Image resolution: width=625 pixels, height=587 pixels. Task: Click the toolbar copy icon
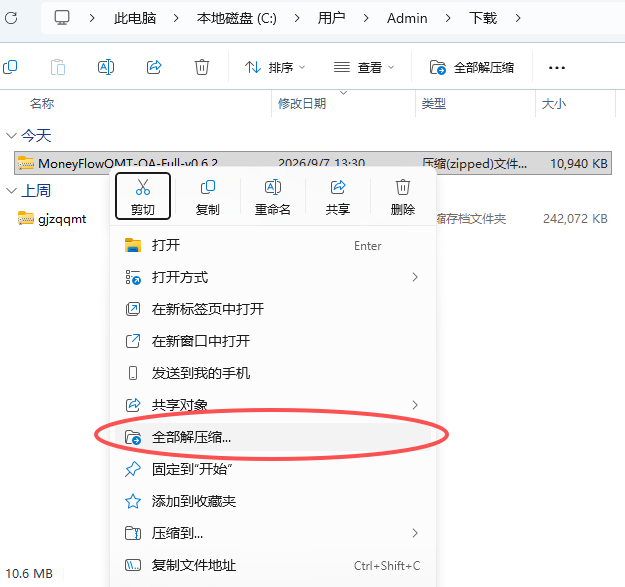tap(10, 67)
